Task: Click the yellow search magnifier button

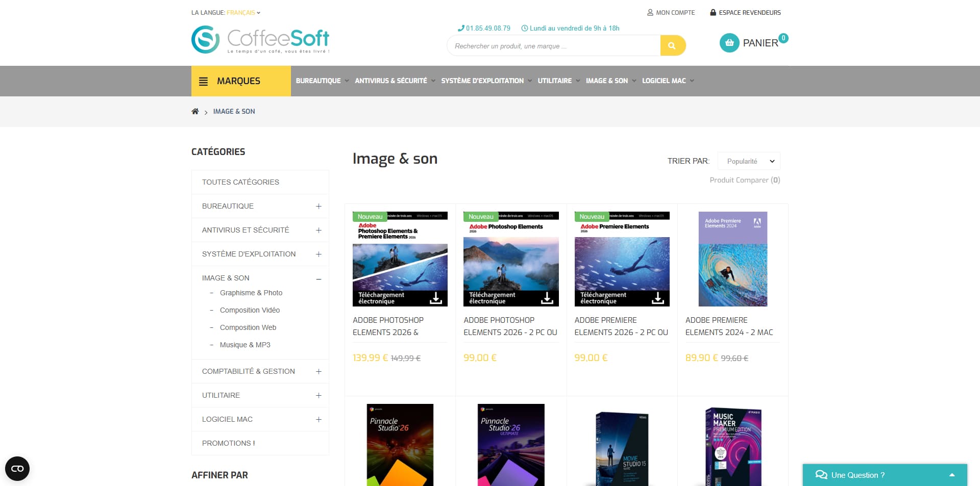Action: 673,45
